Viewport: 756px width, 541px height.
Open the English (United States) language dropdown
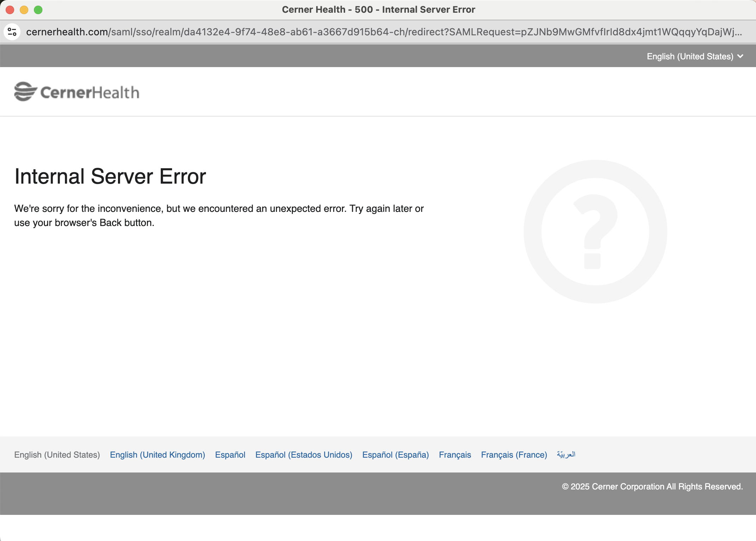(695, 57)
